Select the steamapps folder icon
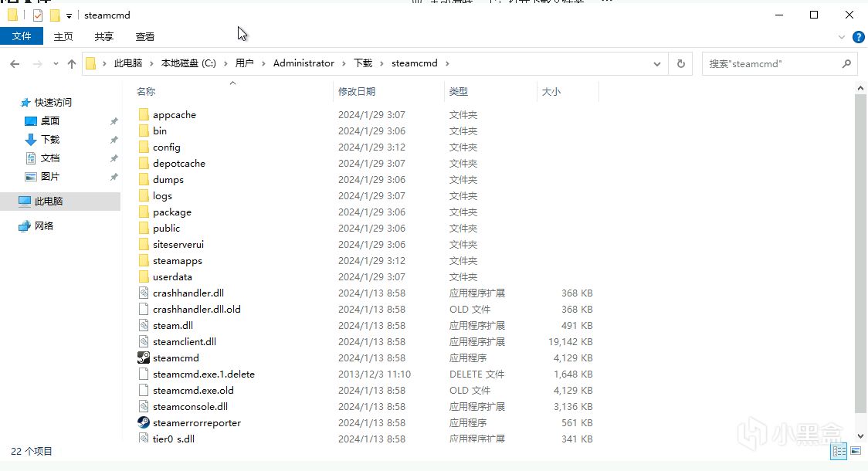 pyautogui.click(x=144, y=261)
